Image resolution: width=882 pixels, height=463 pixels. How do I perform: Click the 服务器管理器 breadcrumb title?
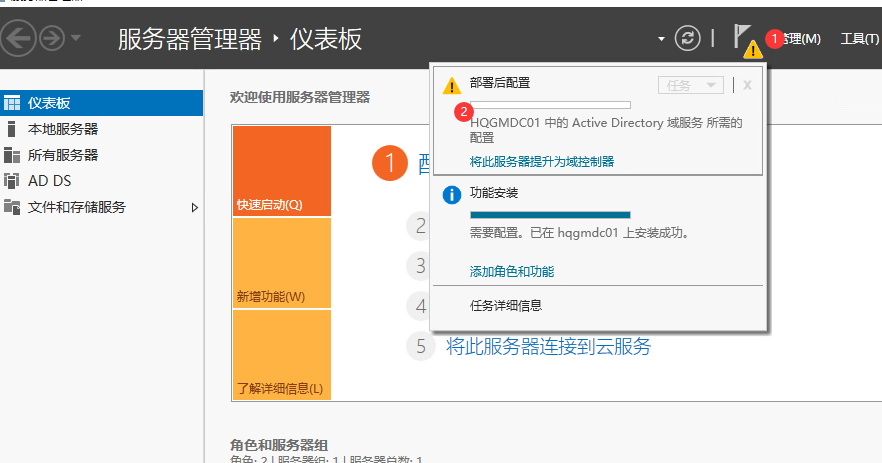(190, 39)
